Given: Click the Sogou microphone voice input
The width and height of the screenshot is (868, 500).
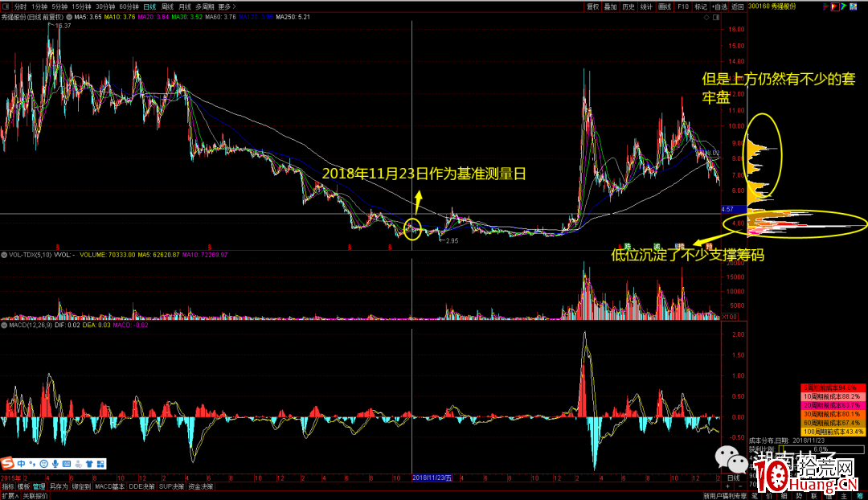Looking at the screenshot, I should pyautogui.click(x=55, y=464).
